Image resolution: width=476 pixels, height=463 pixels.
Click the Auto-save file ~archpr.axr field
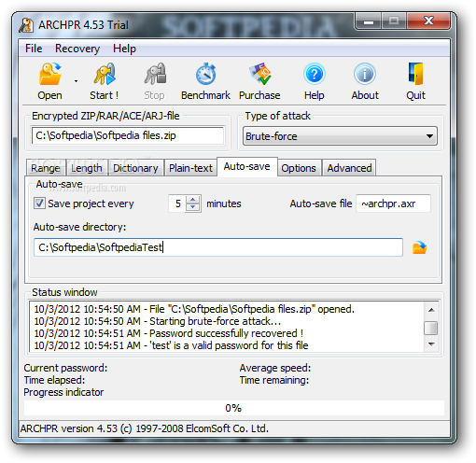tap(393, 203)
